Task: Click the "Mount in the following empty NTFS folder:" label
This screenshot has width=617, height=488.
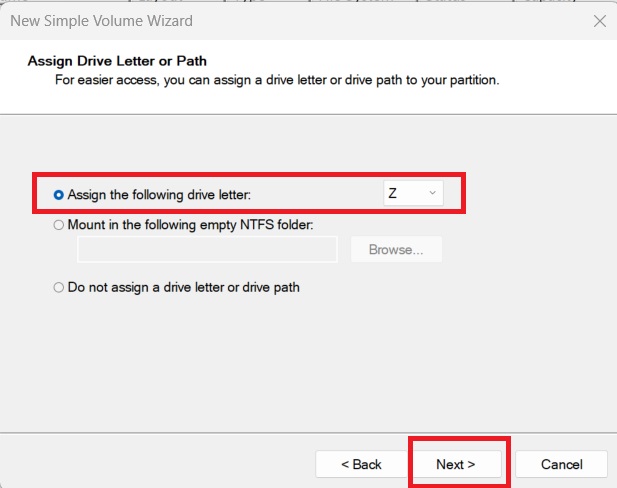Action: point(190,225)
